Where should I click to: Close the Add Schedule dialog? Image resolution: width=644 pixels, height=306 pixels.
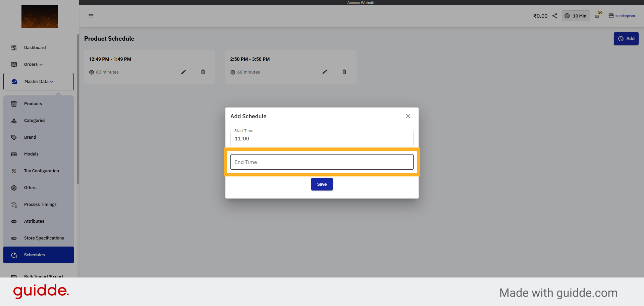click(x=408, y=116)
